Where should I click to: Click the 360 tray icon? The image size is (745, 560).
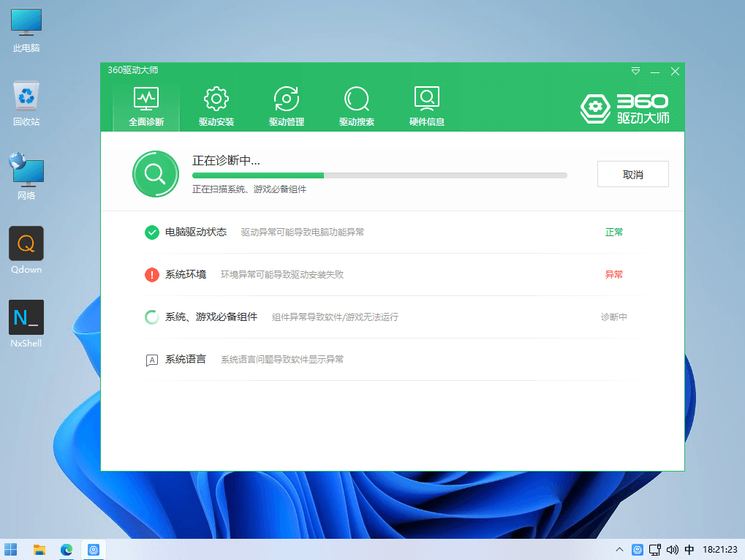637,550
